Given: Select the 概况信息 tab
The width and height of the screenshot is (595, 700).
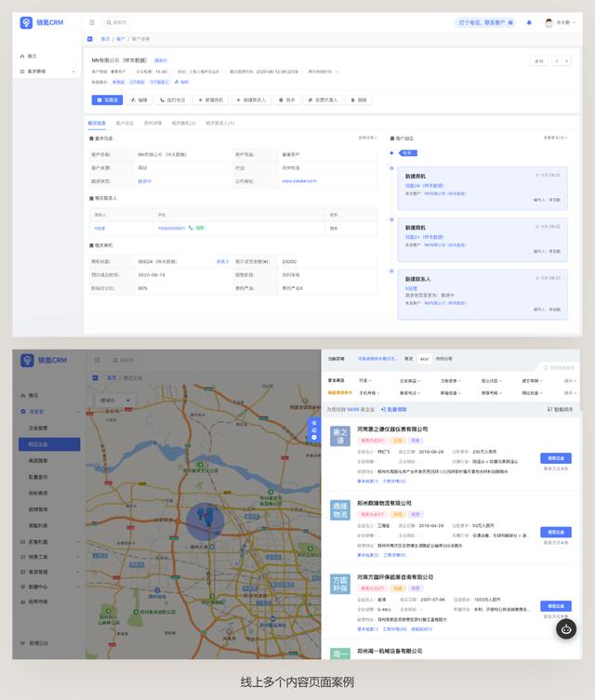Looking at the screenshot, I should pos(97,123).
